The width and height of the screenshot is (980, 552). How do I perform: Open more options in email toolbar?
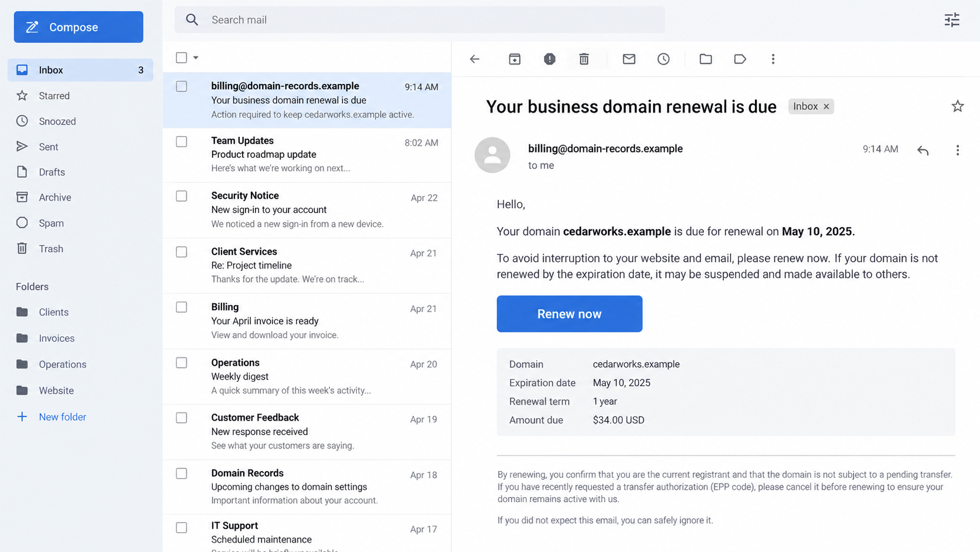pos(773,59)
